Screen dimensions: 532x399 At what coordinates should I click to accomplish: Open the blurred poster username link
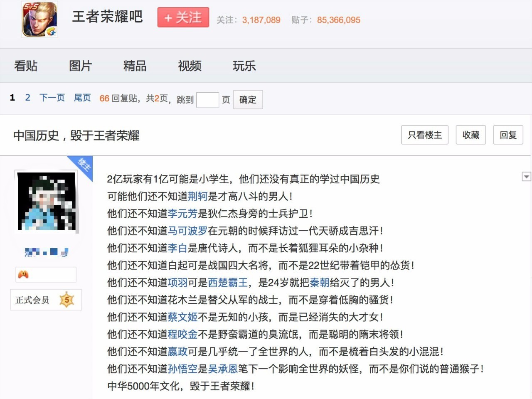[46, 252]
